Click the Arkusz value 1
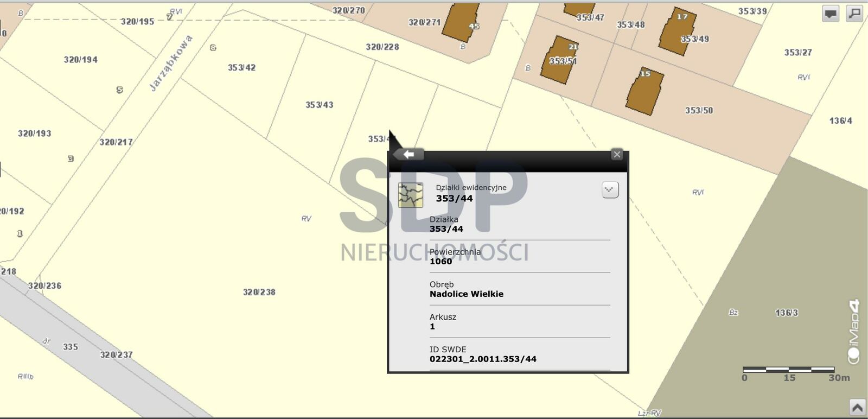This screenshot has height=419, width=868. pyautogui.click(x=432, y=327)
